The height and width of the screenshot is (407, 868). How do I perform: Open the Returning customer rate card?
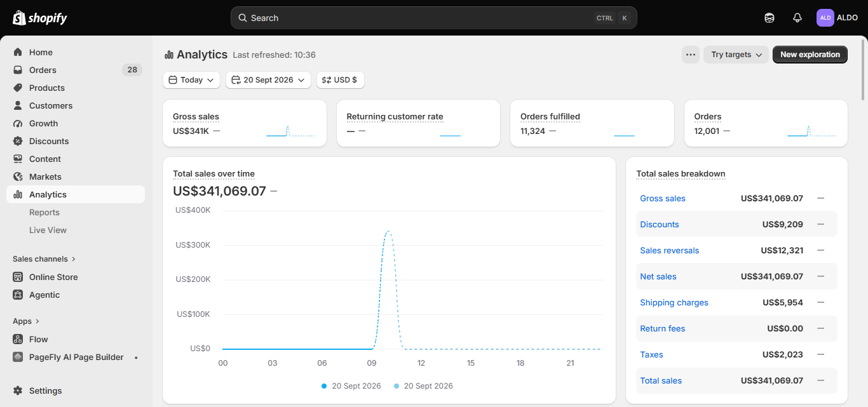[419, 123]
